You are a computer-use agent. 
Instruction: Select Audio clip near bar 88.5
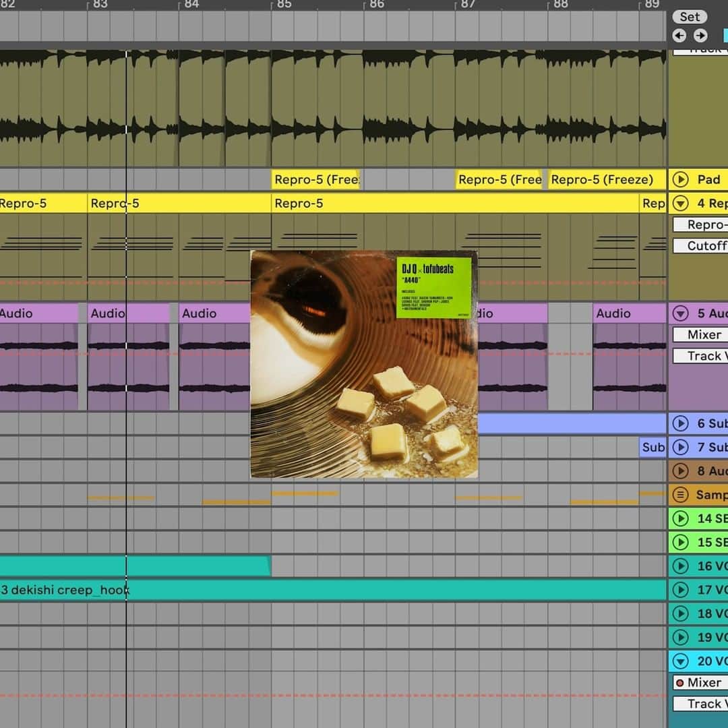(x=629, y=313)
